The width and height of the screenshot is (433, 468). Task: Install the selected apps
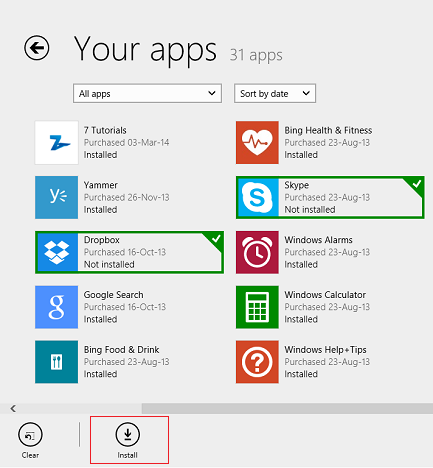tap(128, 441)
